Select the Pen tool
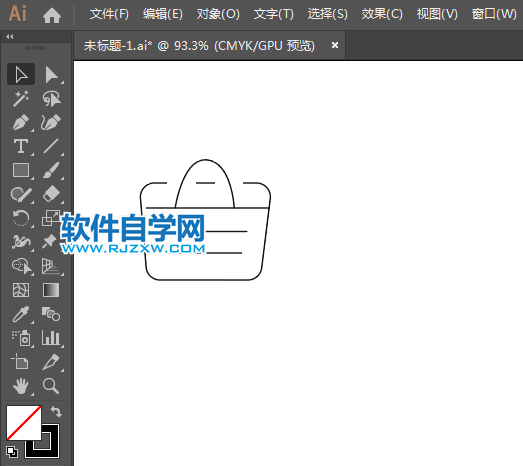 [21, 122]
